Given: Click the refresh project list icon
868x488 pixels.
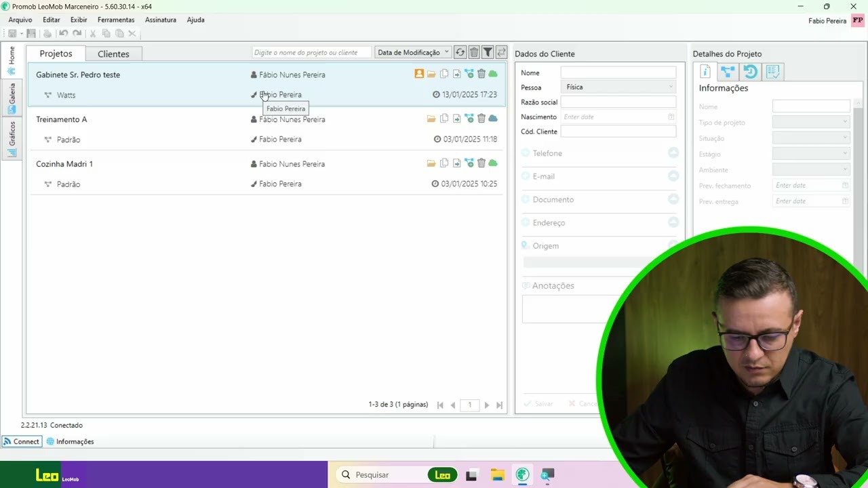Looking at the screenshot, I should 460,52.
